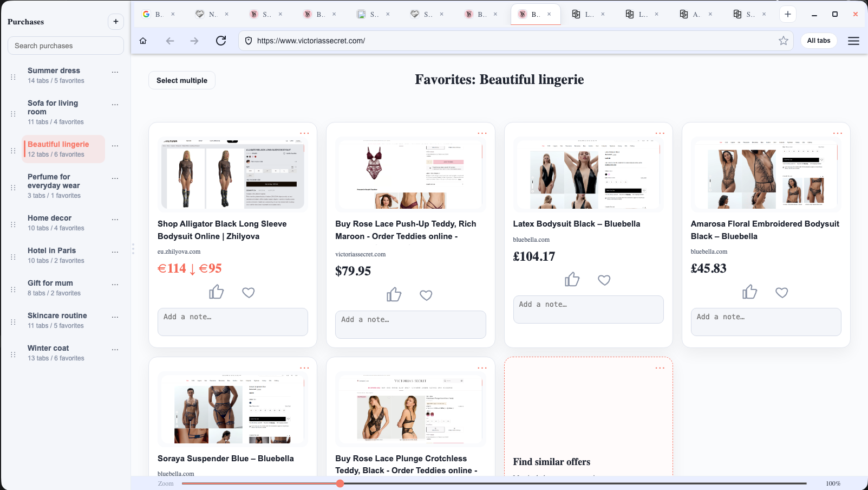Open card menu on Soraya Suspender card
This screenshot has width=868, height=490.
pyautogui.click(x=304, y=368)
